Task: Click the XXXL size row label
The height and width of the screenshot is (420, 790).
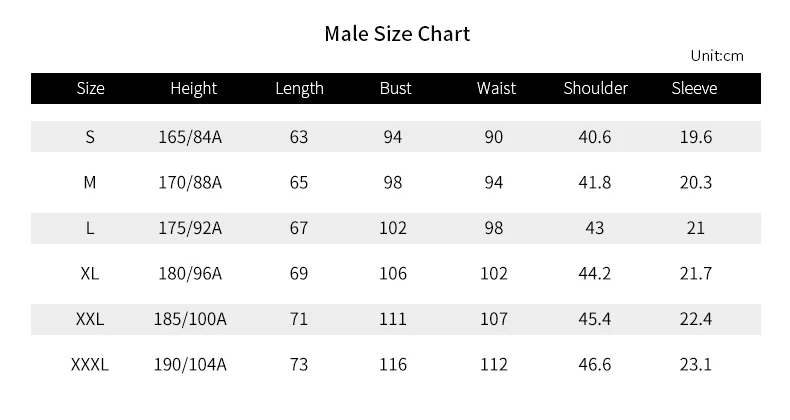Action: coord(90,365)
